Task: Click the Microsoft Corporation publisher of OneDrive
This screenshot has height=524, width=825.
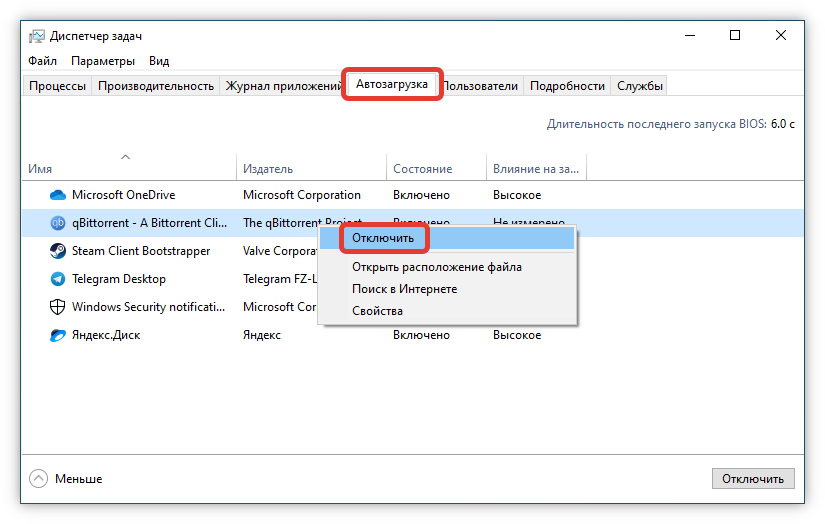Action: click(302, 195)
